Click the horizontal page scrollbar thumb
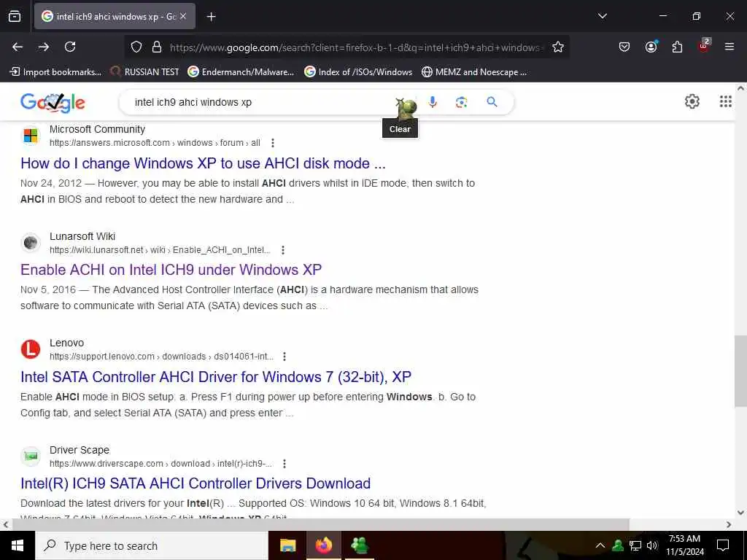 (x=321, y=524)
